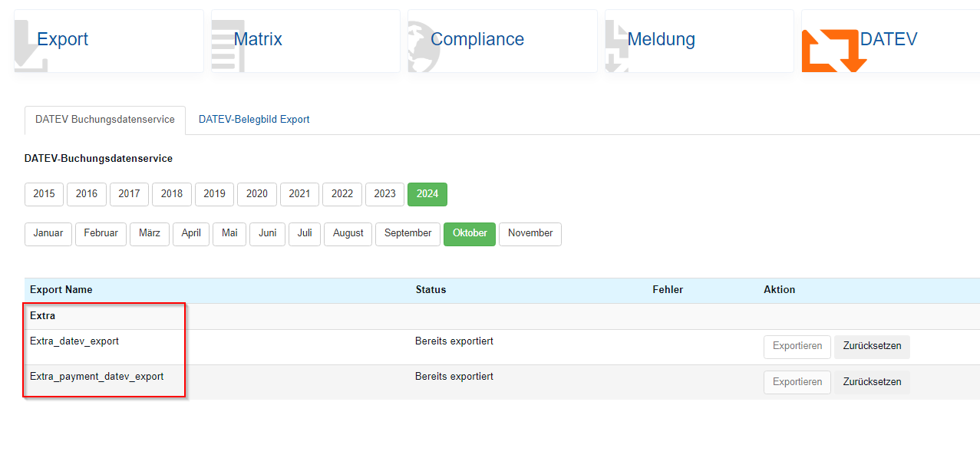Open the Compliance tile
This screenshot has height=458, width=980.
[503, 41]
